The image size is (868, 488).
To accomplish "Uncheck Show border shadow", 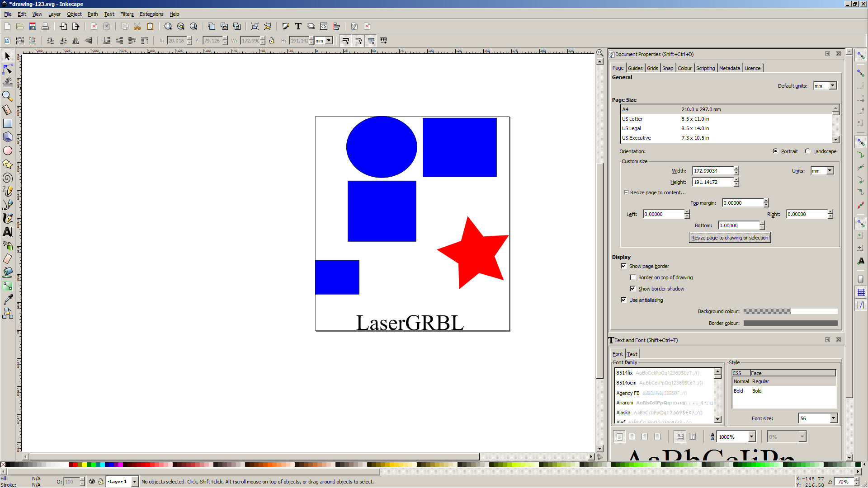I will tap(633, 288).
